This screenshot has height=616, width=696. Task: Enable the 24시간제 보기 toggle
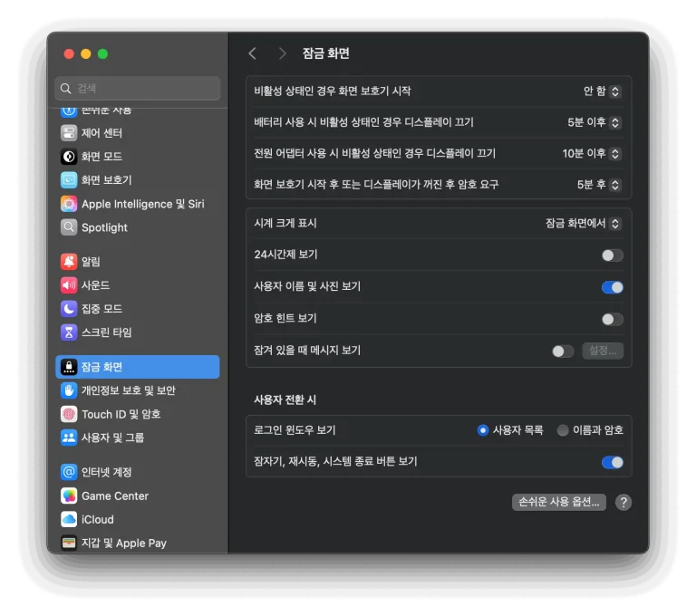pyautogui.click(x=612, y=255)
